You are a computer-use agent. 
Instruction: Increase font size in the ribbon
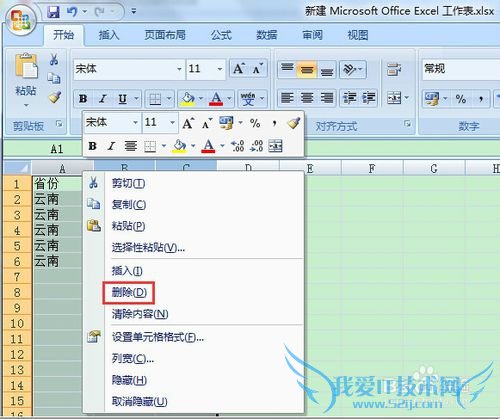pos(239,69)
